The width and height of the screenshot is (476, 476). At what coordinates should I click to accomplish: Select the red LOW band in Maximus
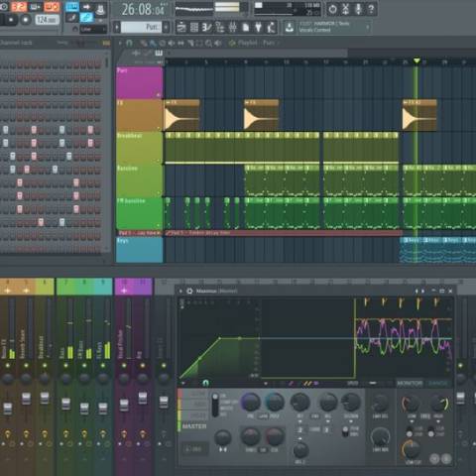pyautogui.click(x=192, y=394)
